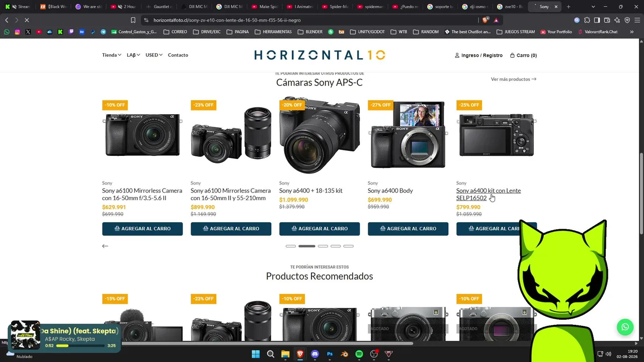
Task: Open Discord from the taskbar
Action: [x=315, y=354]
